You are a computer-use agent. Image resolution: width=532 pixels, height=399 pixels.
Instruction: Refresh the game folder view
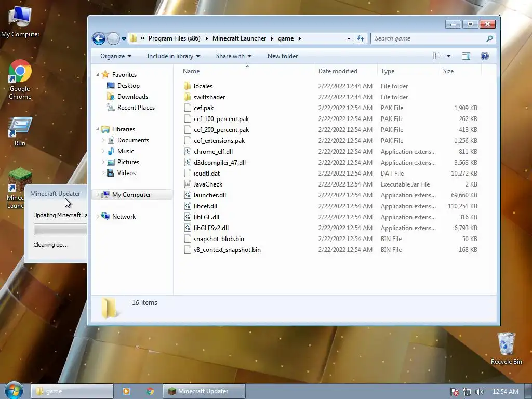[x=361, y=38]
